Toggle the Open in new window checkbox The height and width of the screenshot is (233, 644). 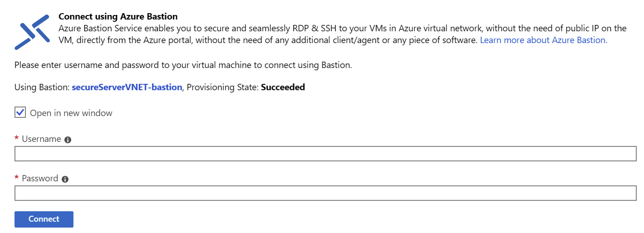pos(20,112)
